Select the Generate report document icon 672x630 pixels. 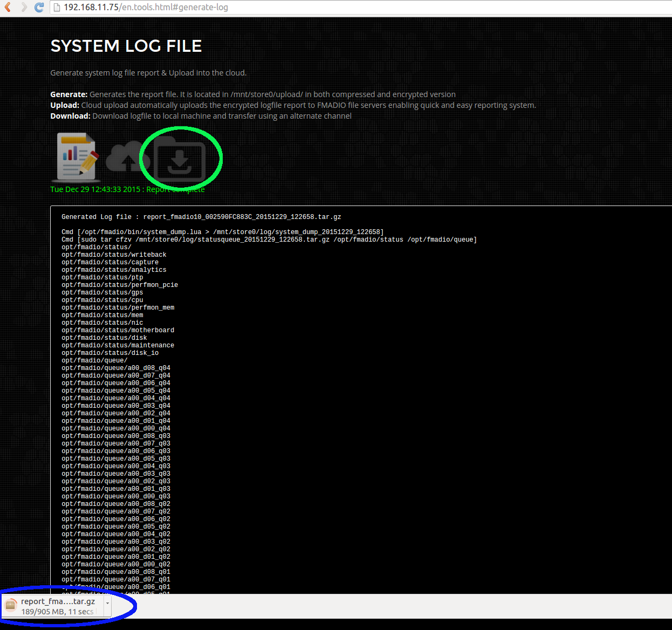point(75,157)
